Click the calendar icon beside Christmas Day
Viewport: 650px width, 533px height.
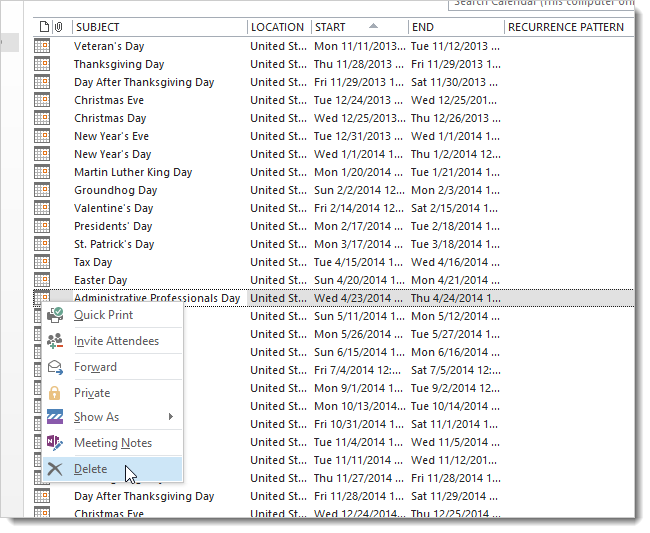(42, 118)
